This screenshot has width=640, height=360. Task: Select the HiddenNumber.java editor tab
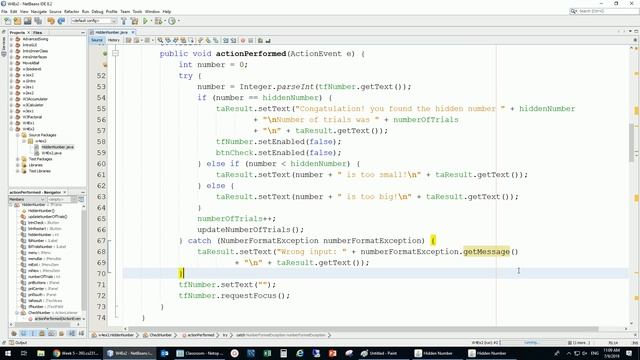111,32
